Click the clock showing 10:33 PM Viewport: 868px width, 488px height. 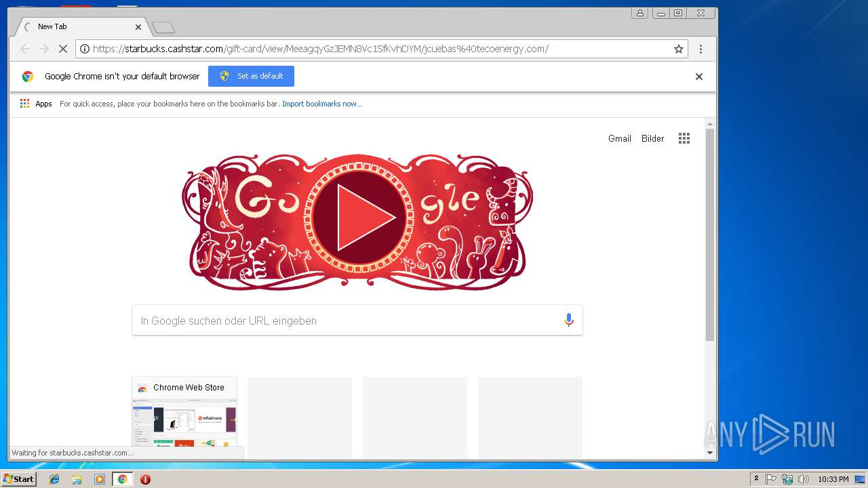[833, 479]
